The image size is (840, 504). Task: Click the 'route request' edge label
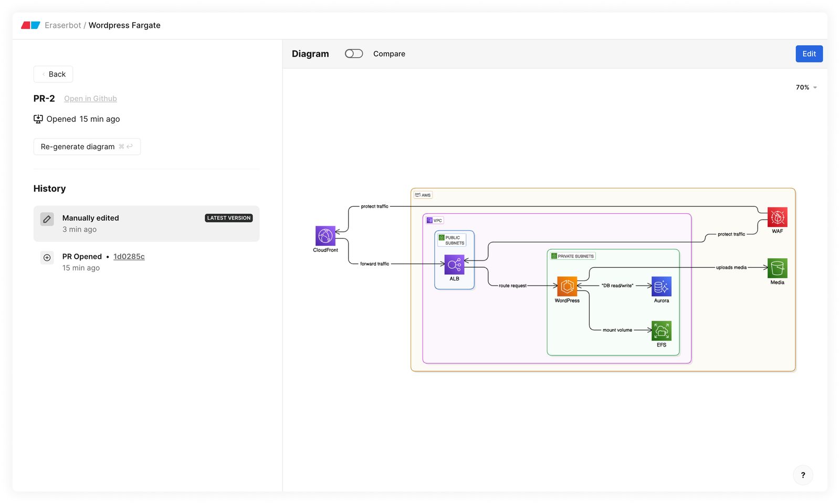(x=512, y=286)
